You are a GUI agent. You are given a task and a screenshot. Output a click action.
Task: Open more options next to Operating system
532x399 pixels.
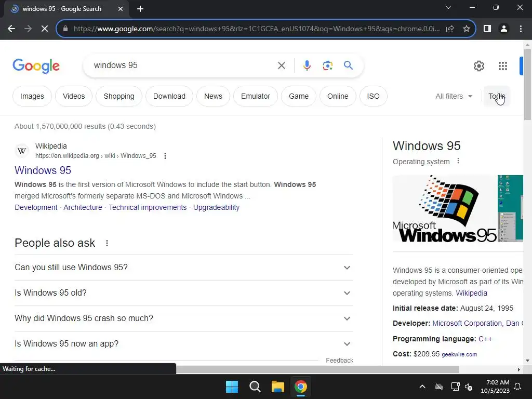(x=458, y=161)
